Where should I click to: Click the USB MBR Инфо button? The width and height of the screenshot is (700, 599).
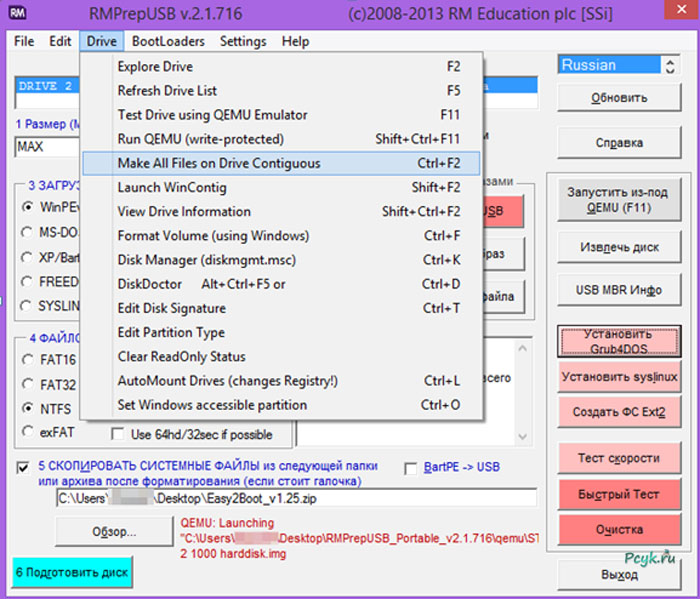point(619,290)
